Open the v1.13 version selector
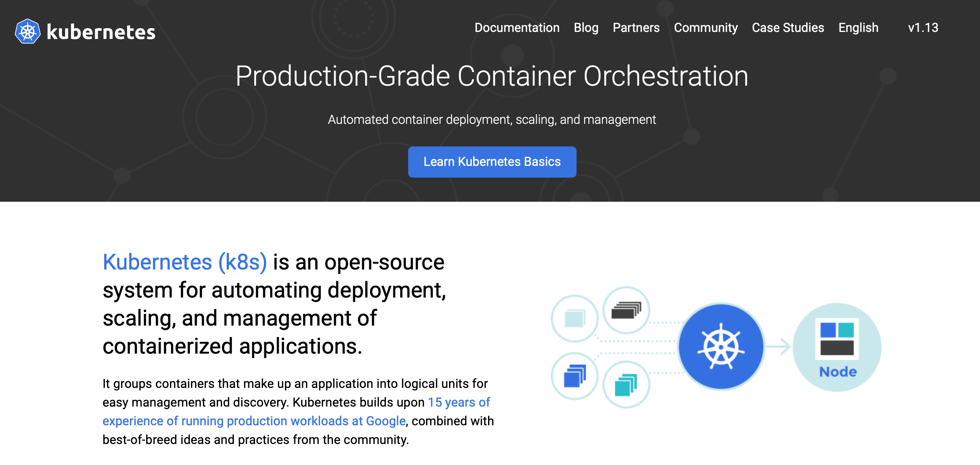Viewport: 980px width, 465px height. [x=922, y=28]
